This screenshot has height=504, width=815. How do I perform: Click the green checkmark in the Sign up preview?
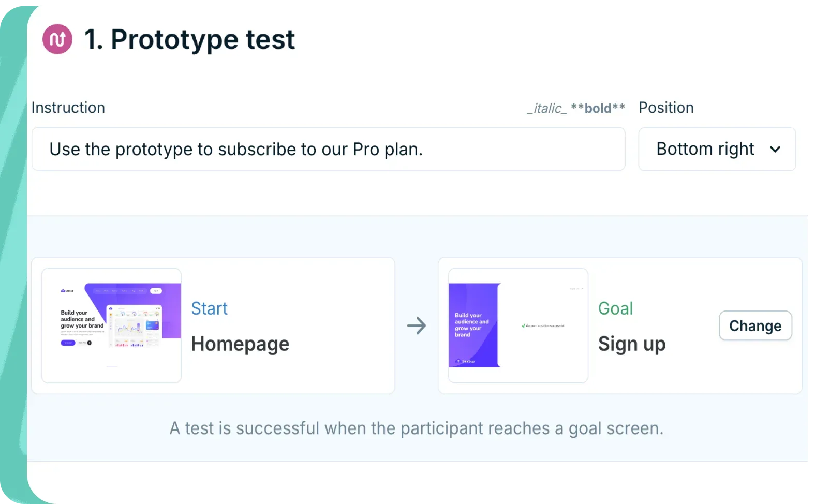[x=523, y=326]
